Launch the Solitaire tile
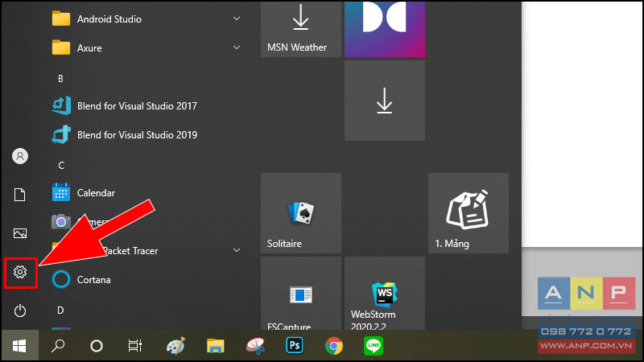This screenshot has width=644, height=362. (x=301, y=213)
